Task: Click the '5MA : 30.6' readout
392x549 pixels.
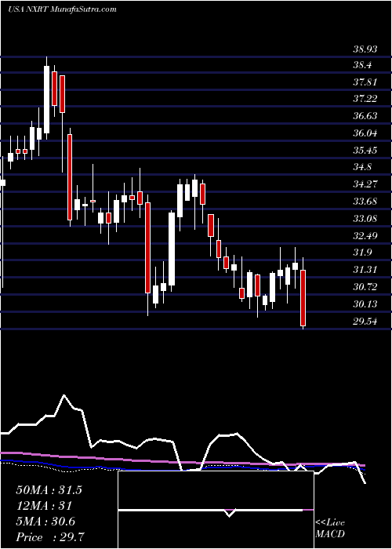Action: coord(45,522)
